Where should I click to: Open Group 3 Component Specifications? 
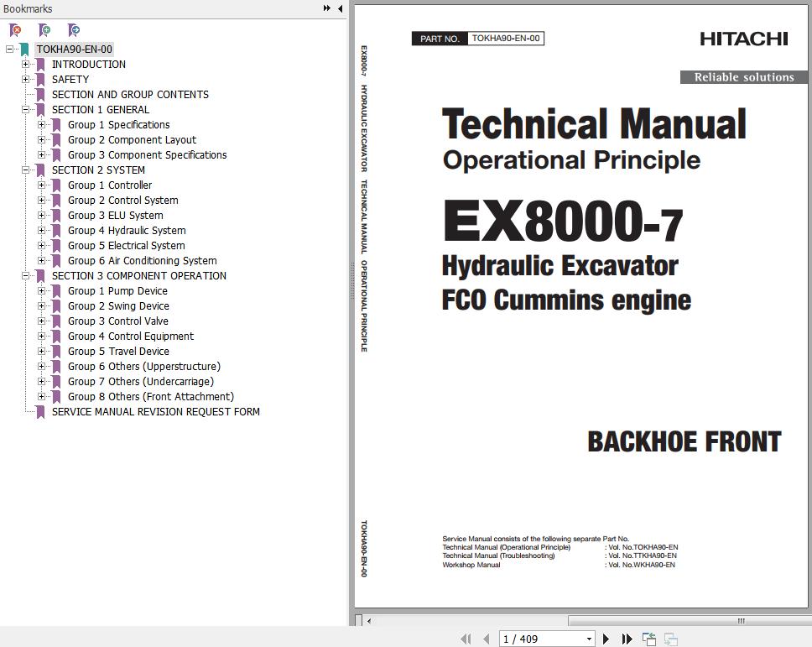(x=147, y=155)
